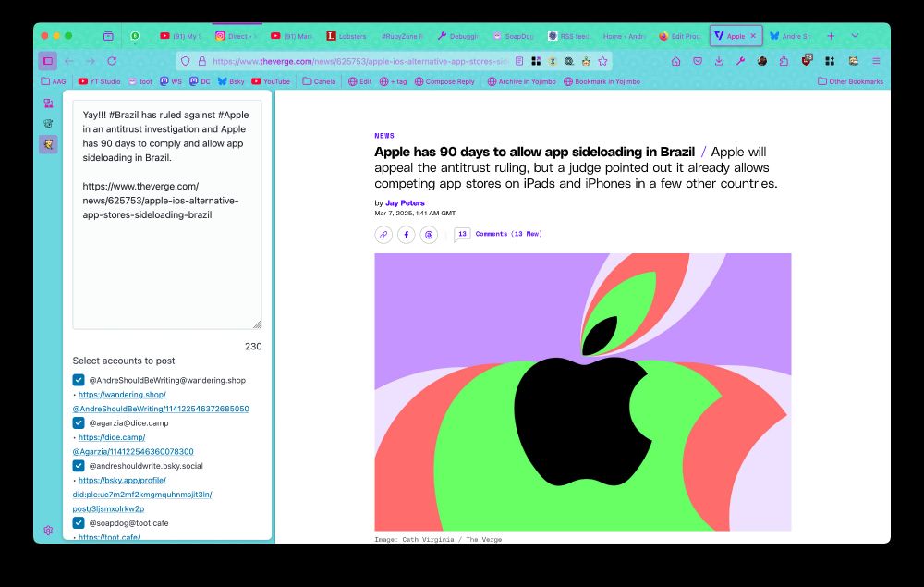Open the 13 Comments link
This screenshot has height=587, width=924.
(506, 234)
